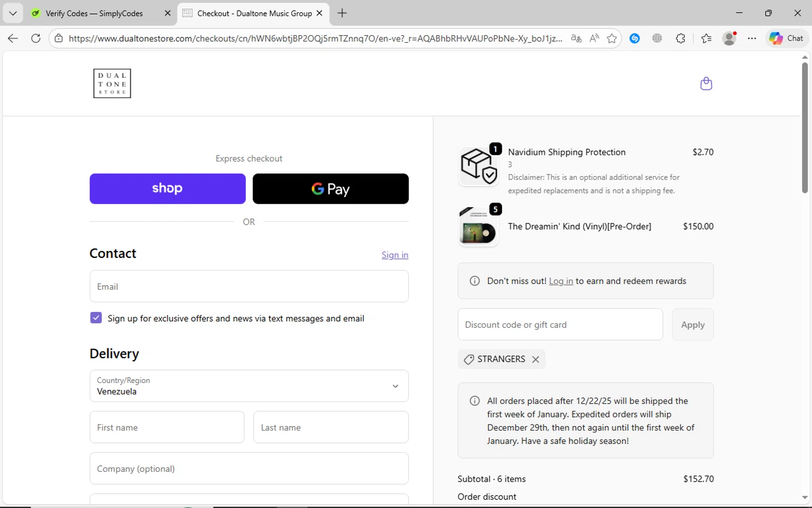Image resolution: width=812 pixels, height=508 pixels.
Task: Close the Verify Codes — SimplyCodes tab
Action: point(168,14)
